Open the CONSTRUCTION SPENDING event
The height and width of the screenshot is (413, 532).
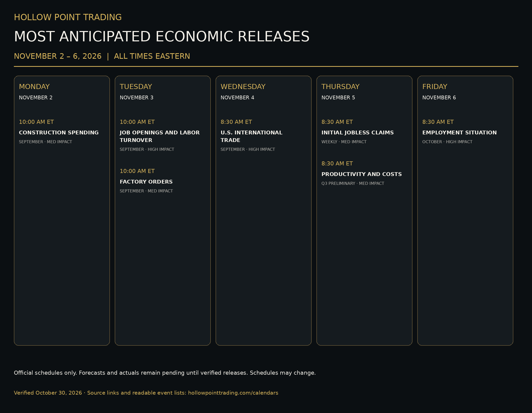coord(59,132)
